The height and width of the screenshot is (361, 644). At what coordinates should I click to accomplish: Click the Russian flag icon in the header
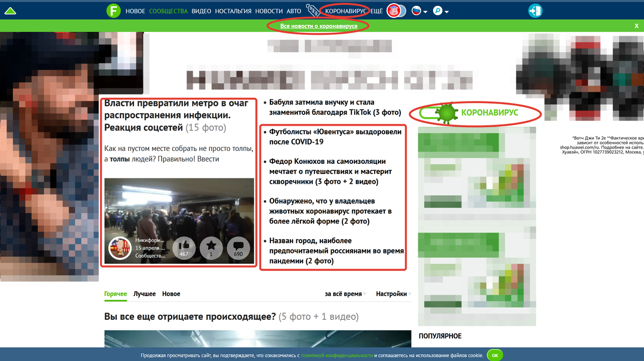click(x=415, y=10)
